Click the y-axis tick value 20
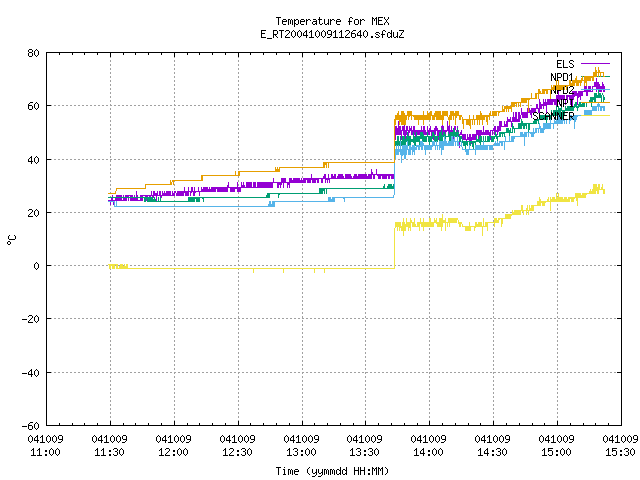Viewport: 640px width, 480px height. coord(34,213)
